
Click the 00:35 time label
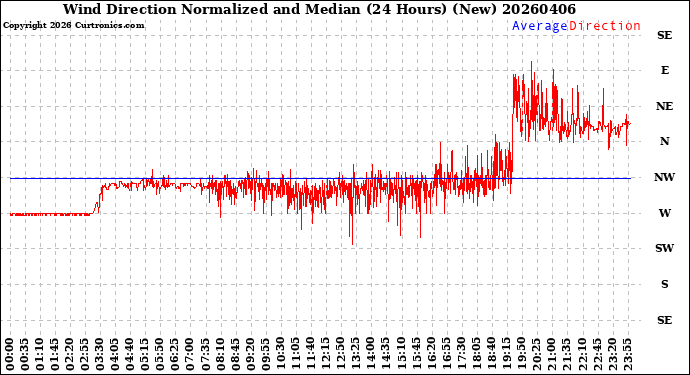[25, 354]
